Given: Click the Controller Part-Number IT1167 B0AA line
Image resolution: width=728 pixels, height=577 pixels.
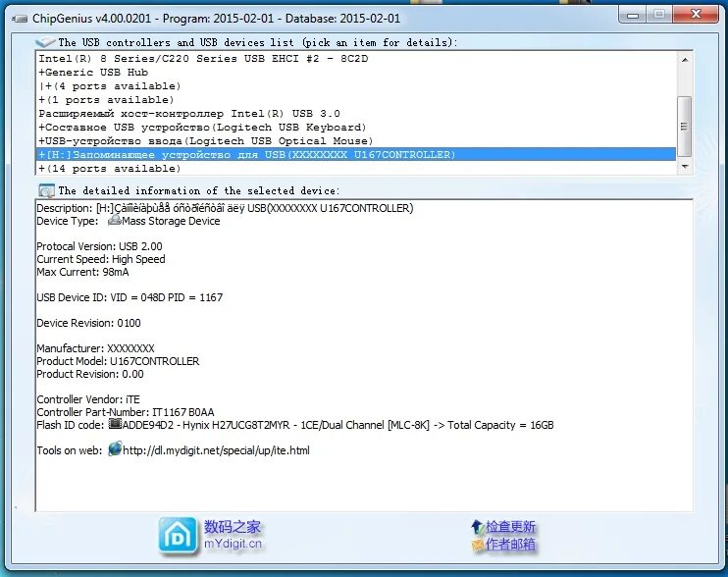Looking at the screenshot, I should 126,412.
